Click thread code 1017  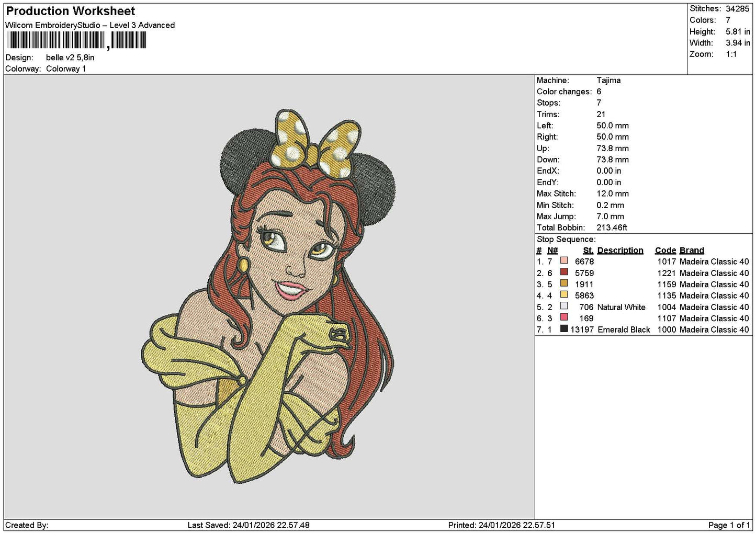click(x=667, y=262)
